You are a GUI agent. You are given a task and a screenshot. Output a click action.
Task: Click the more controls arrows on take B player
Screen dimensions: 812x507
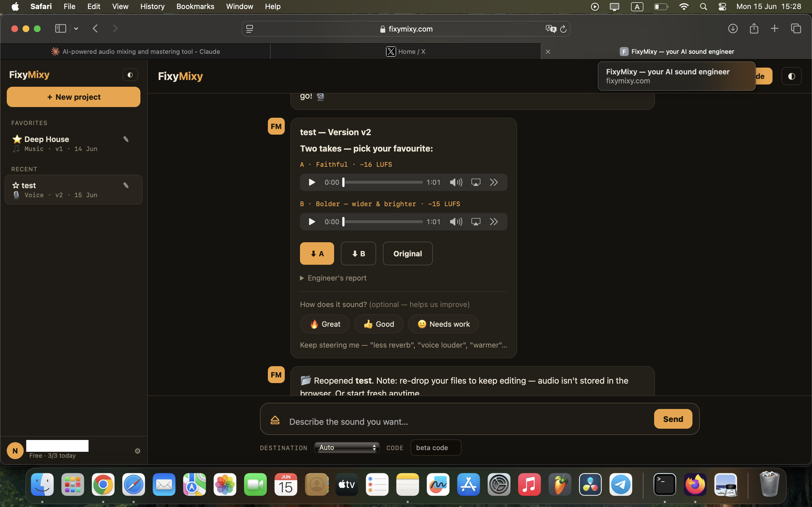(x=494, y=222)
